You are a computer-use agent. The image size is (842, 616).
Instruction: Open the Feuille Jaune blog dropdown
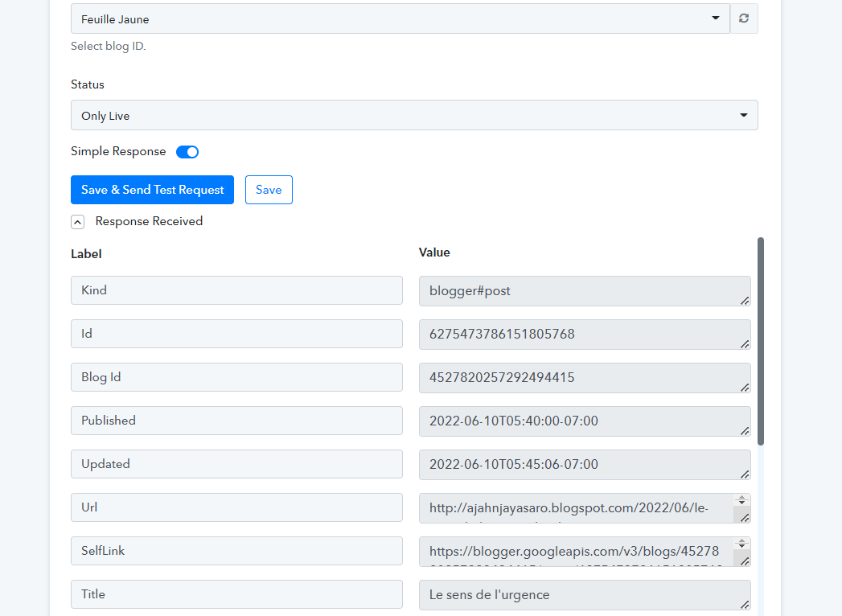click(400, 18)
